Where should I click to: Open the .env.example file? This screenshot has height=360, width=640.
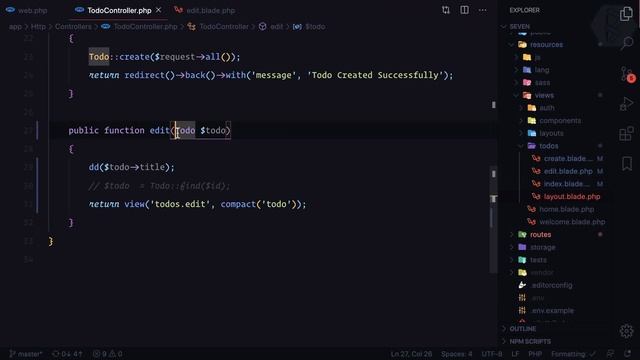click(552, 310)
